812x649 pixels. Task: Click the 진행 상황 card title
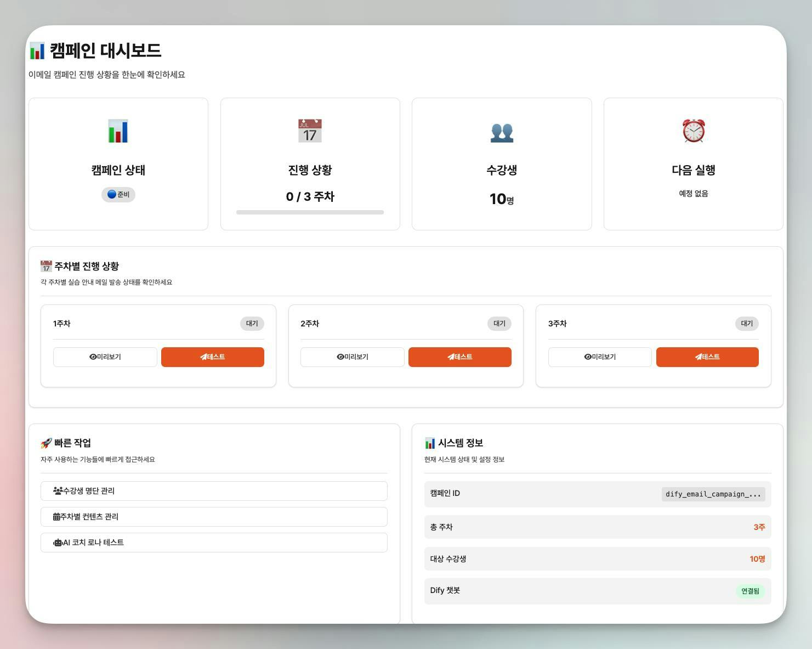point(310,170)
